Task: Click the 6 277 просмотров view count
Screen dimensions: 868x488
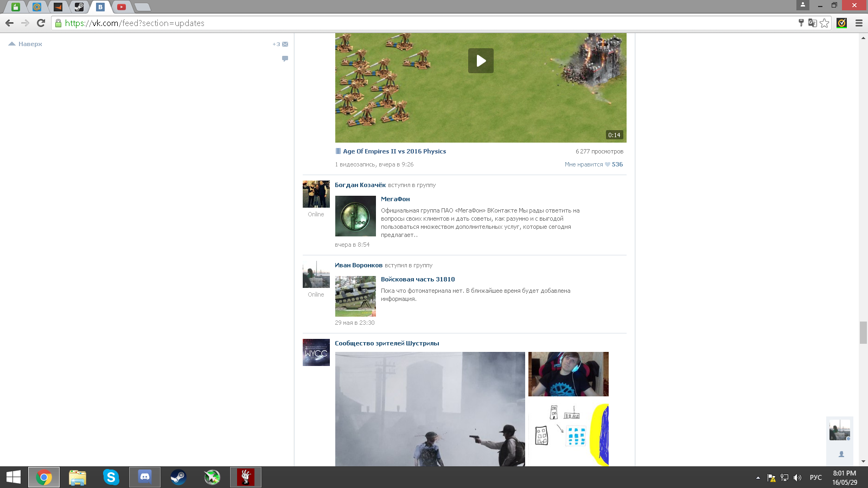Action: [599, 151]
